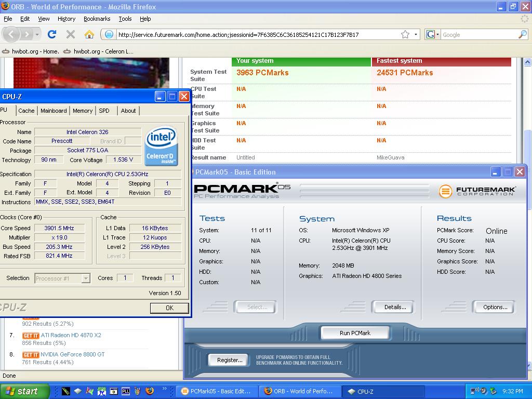
Task: Click the Select... button in PCMark05 Tests
Action: click(x=256, y=307)
